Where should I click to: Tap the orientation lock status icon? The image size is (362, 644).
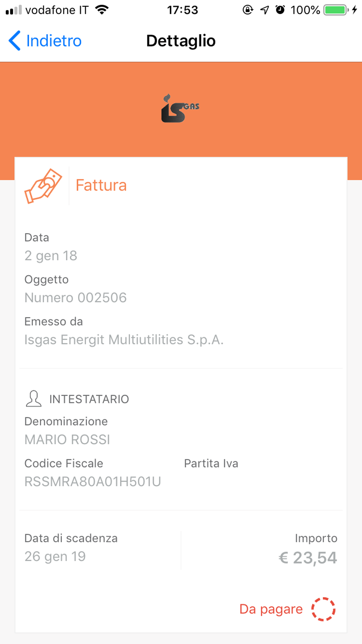(x=248, y=10)
